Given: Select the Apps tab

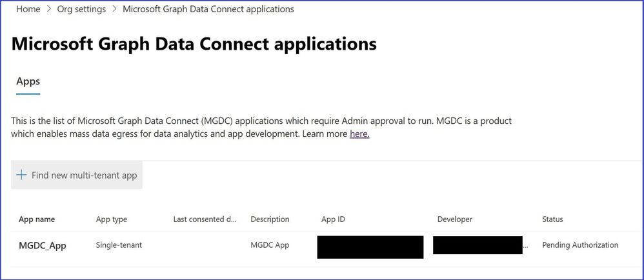Looking at the screenshot, I should 28,81.
